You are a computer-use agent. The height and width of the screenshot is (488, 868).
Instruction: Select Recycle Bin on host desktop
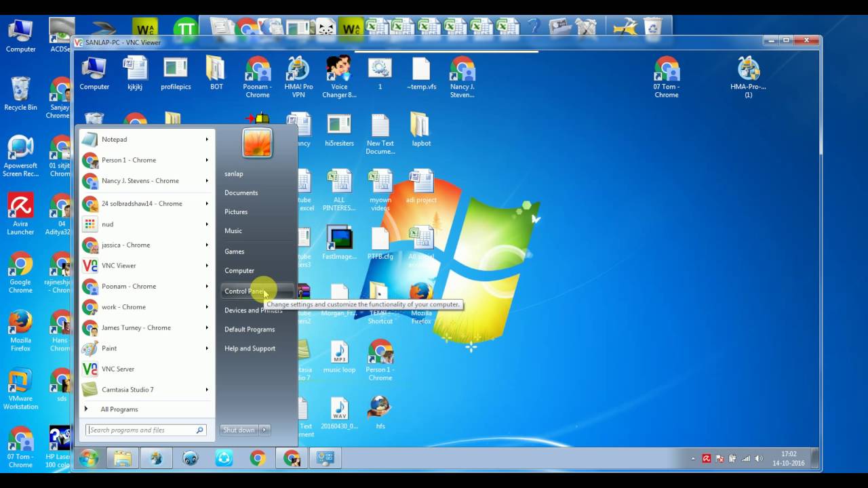tap(20, 94)
